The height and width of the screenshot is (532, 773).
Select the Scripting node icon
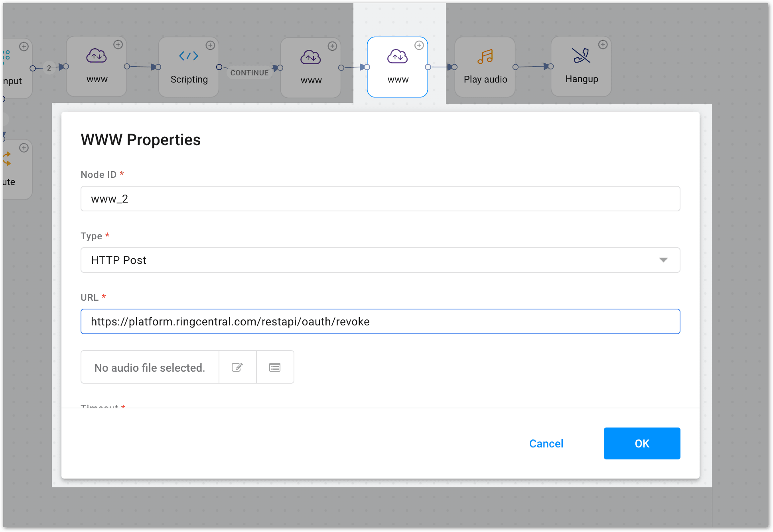[x=188, y=56]
